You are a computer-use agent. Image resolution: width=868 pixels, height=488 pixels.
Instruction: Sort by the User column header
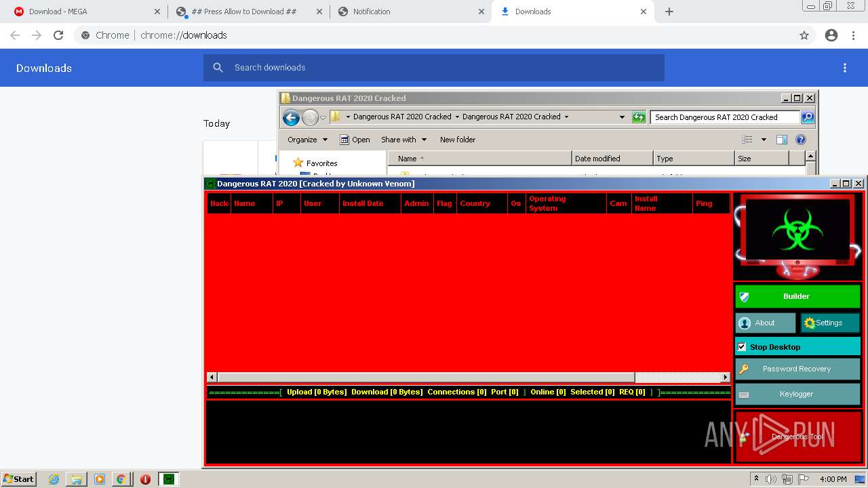click(319, 203)
